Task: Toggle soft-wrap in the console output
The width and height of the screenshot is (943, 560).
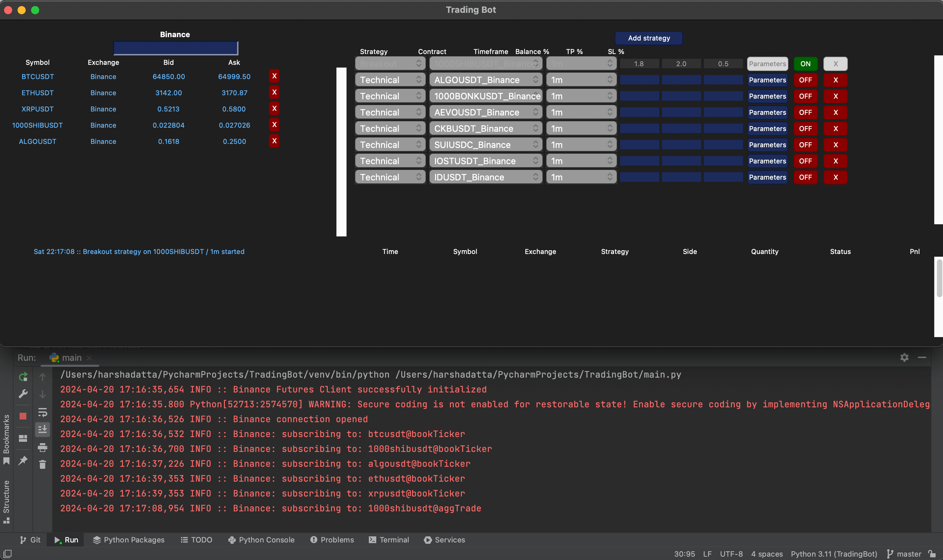Action: click(43, 412)
